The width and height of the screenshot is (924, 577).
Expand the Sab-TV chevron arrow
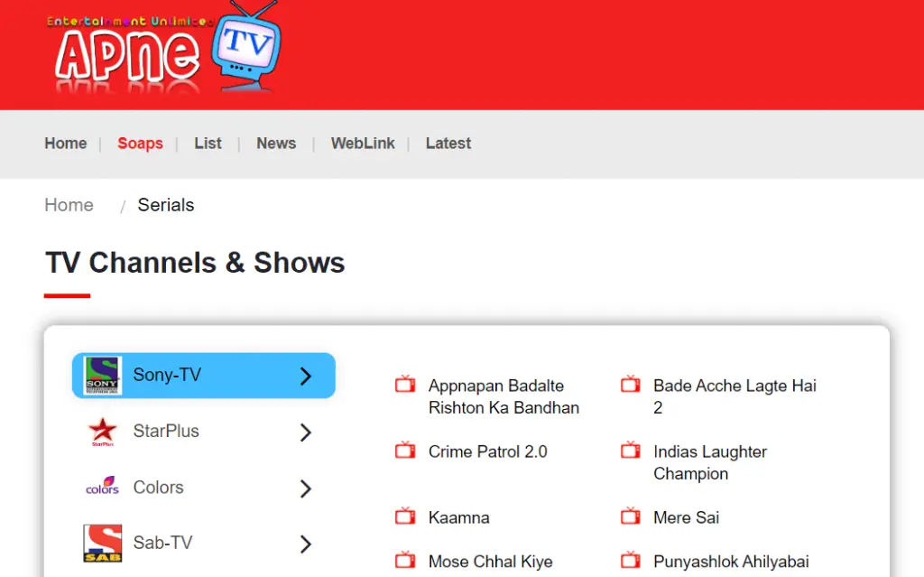pos(305,544)
